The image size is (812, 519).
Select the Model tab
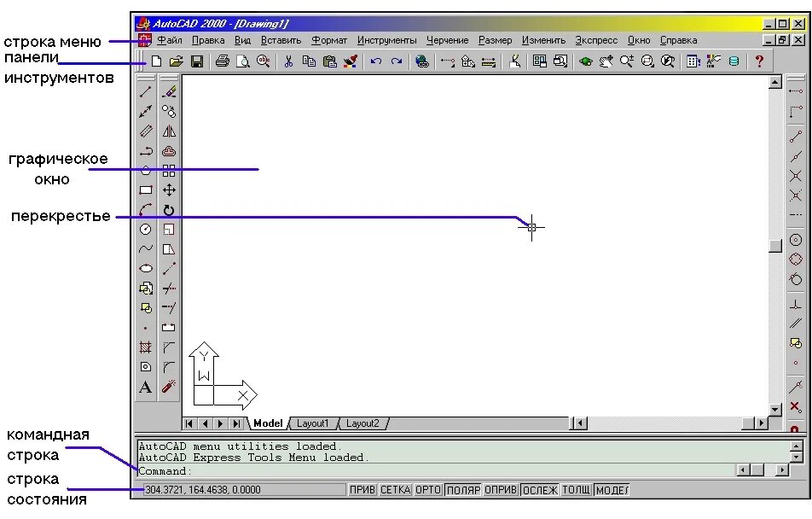pyautogui.click(x=268, y=423)
